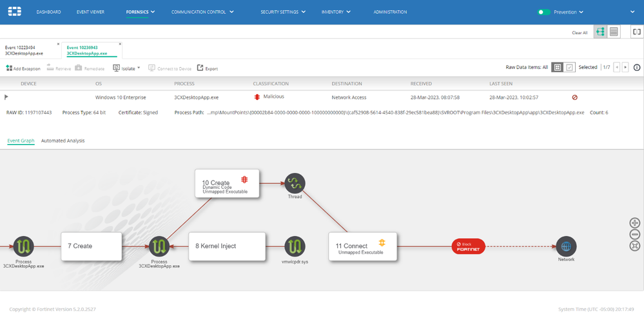Viewport: 644px width, 314px height.
Task: Switch to Event 10223494 tab
Action: coord(24,50)
